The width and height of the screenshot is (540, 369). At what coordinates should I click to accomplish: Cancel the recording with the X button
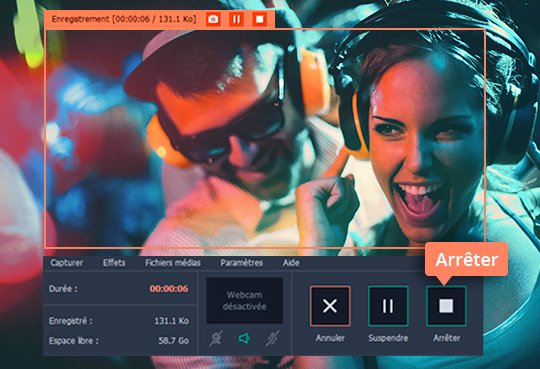click(330, 306)
